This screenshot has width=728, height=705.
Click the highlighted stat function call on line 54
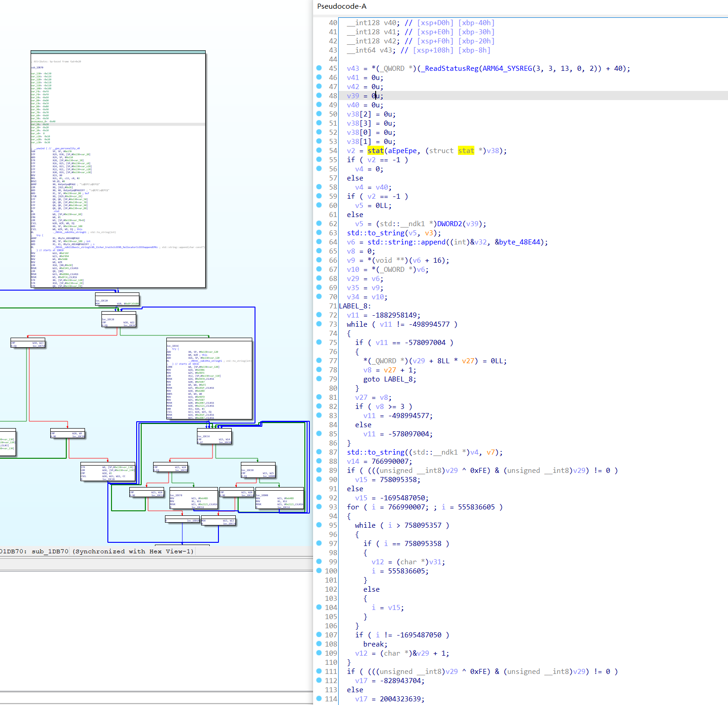tap(375, 151)
